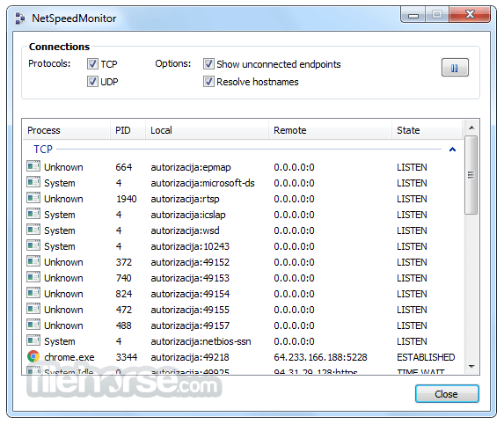Click process icon for PID 740 row

click(33, 277)
